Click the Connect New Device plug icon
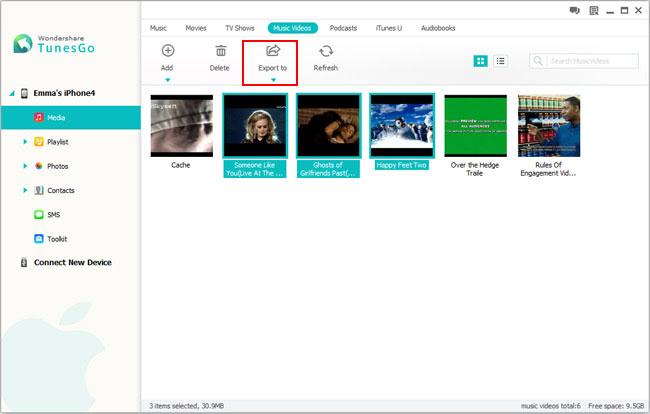The width and height of the screenshot is (650, 414). point(24,262)
